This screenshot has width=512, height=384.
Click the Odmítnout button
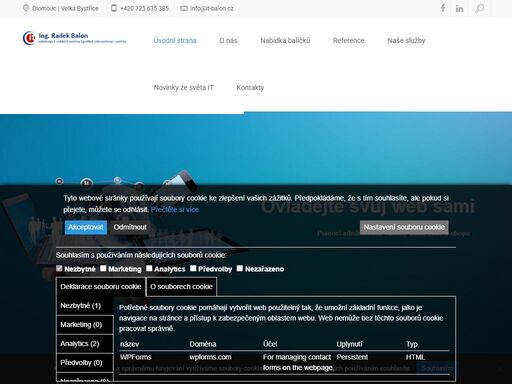coord(130,227)
